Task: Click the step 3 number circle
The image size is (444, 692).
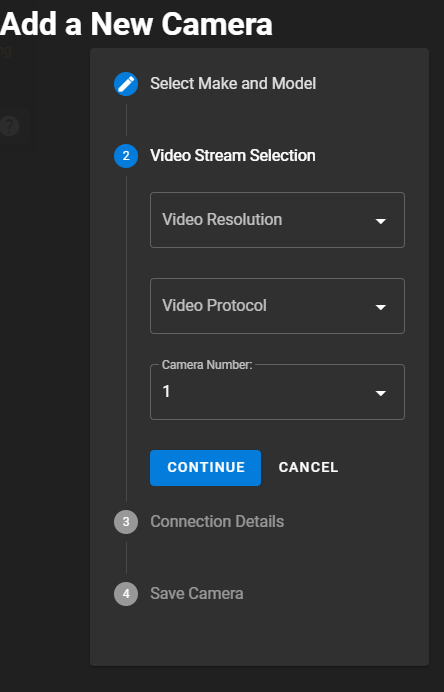Action: point(126,522)
